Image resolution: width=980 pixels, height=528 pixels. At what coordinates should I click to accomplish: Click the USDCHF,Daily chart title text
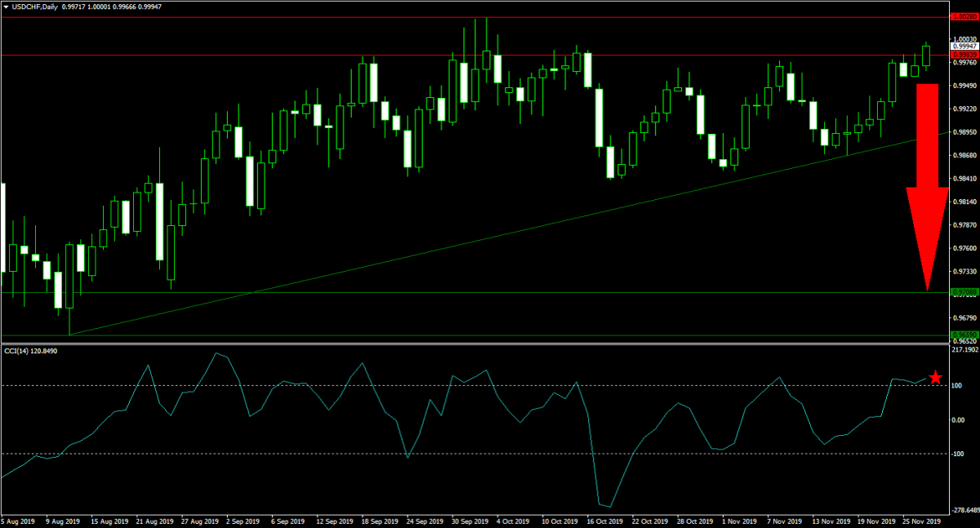34,7
